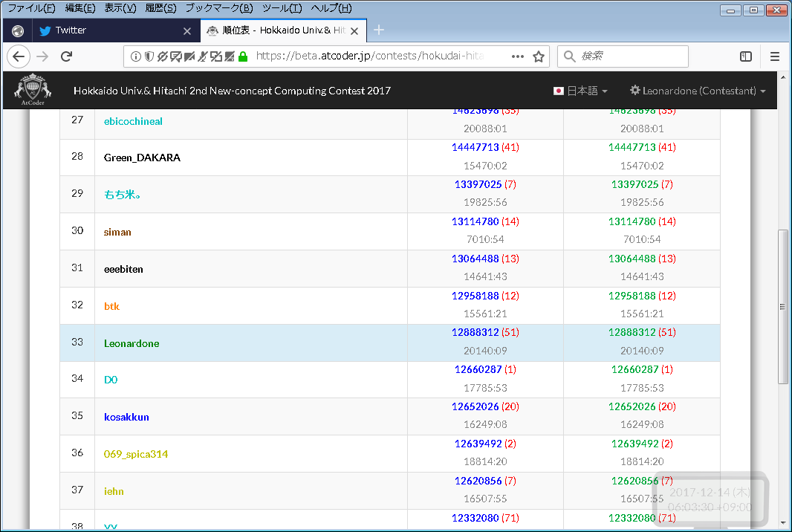Click the green secure connection padlock
This screenshot has width=792, height=532.
click(243, 56)
